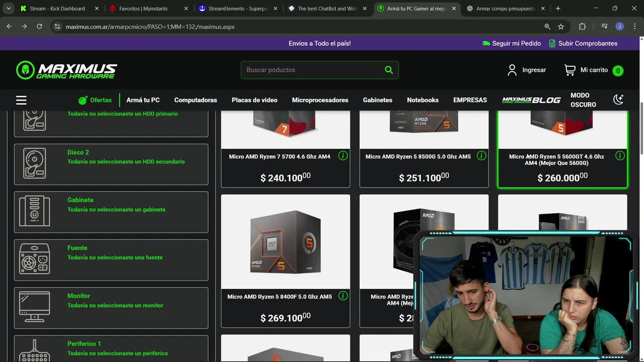Click the Ofertas link

tap(101, 100)
